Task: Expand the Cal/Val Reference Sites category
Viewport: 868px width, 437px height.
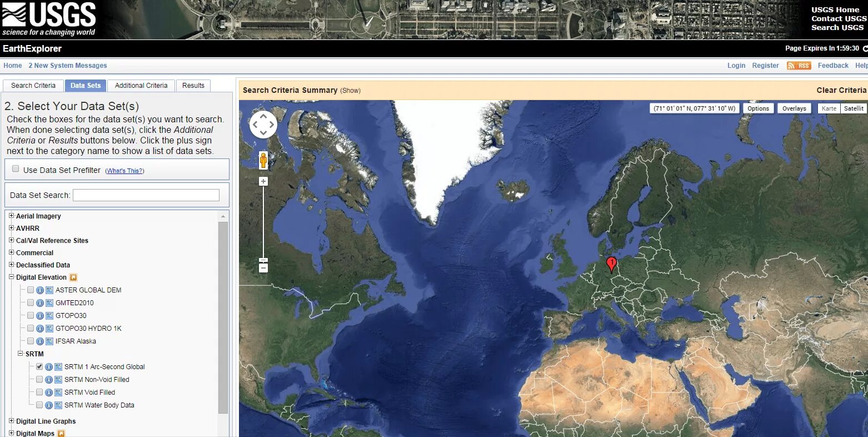Action: click(x=12, y=240)
